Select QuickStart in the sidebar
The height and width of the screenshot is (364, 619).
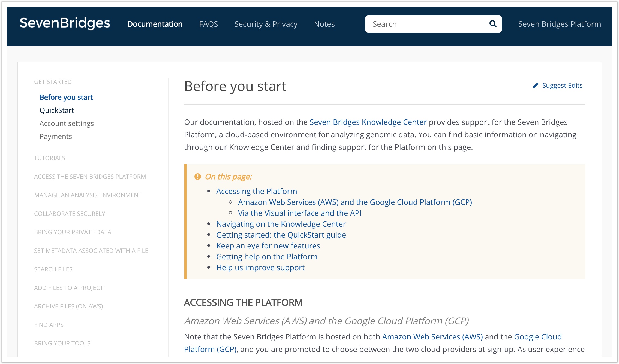(x=57, y=110)
